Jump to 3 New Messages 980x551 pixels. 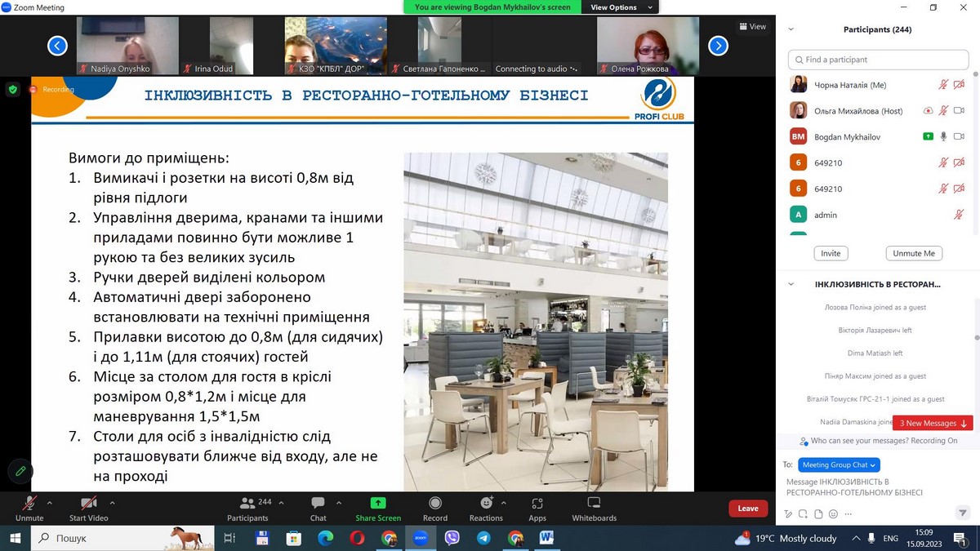pos(933,423)
